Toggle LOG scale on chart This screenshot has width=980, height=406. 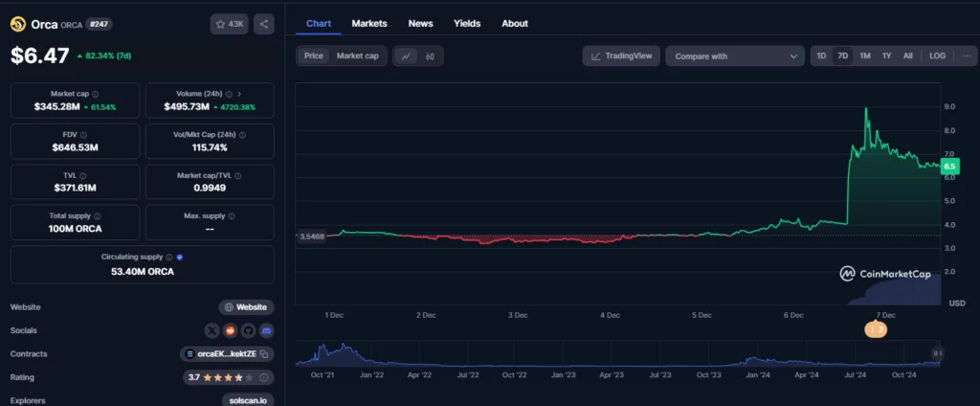point(937,56)
